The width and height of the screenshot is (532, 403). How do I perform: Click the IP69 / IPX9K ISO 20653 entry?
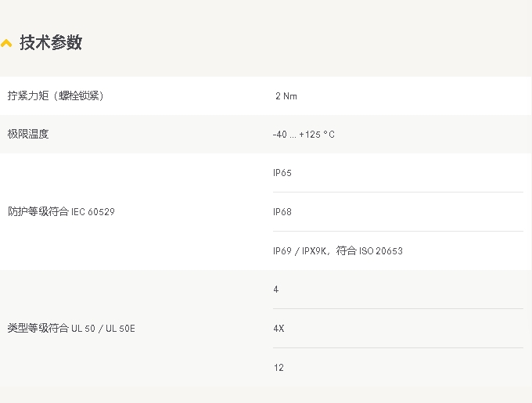[x=338, y=250]
